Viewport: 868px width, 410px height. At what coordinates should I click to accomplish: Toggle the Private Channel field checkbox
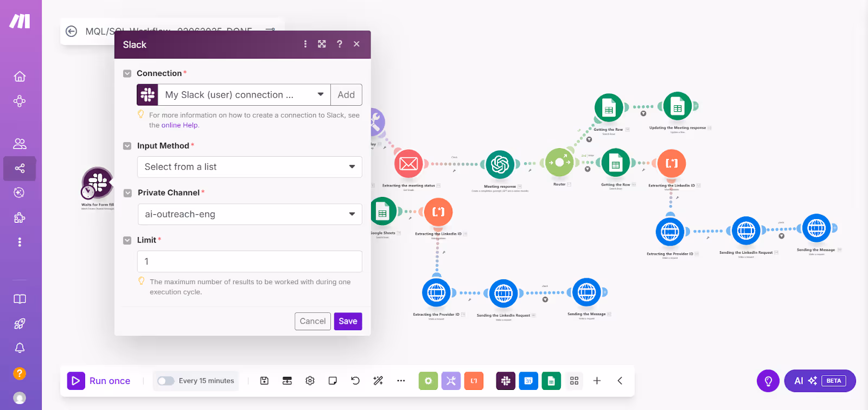pyautogui.click(x=127, y=193)
